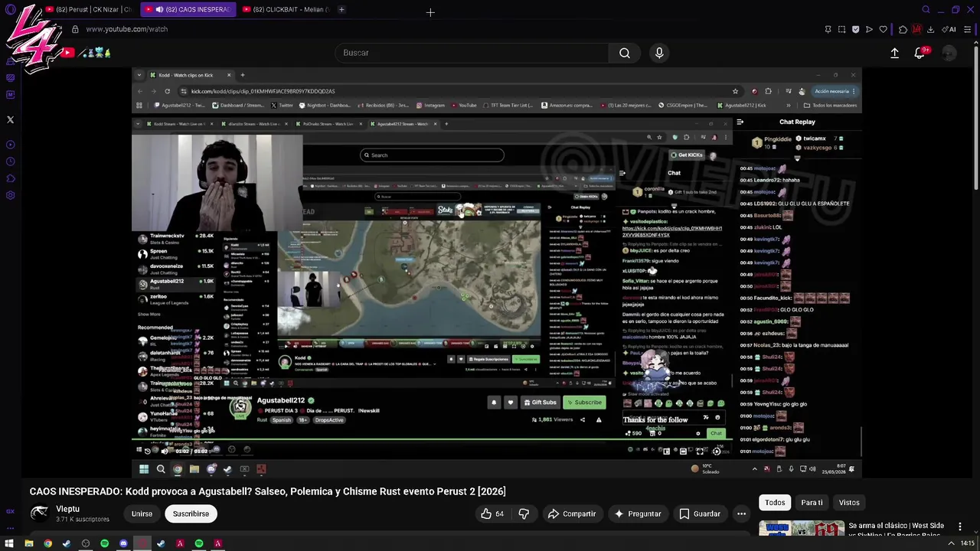Open File Explorer on Windows taskbar

tap(28, 543)
